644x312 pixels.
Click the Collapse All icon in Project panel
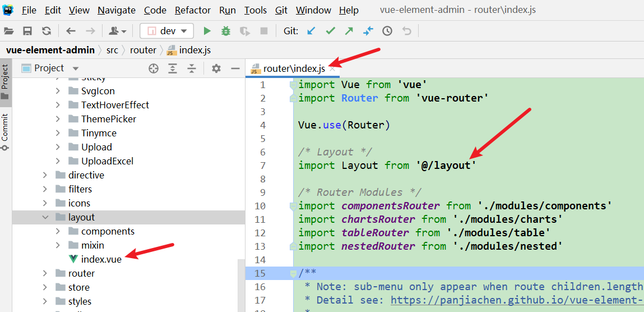coord(191,68)
